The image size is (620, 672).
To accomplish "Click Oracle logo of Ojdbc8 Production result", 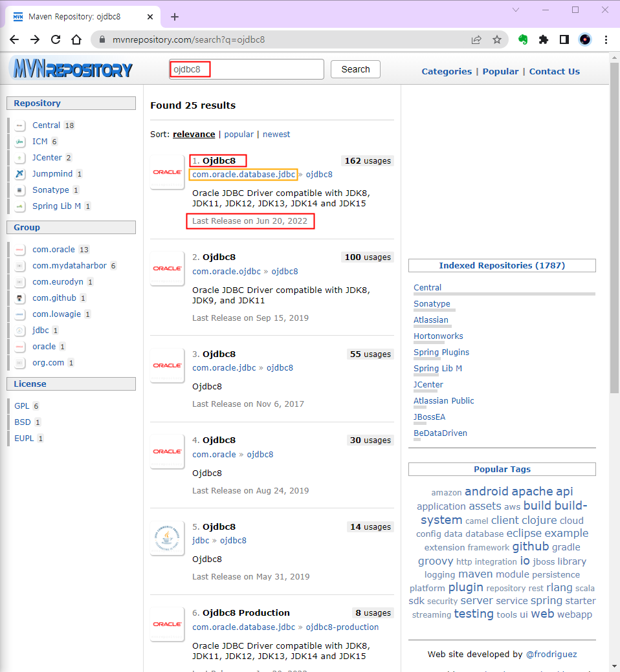I will coord(167,624).
